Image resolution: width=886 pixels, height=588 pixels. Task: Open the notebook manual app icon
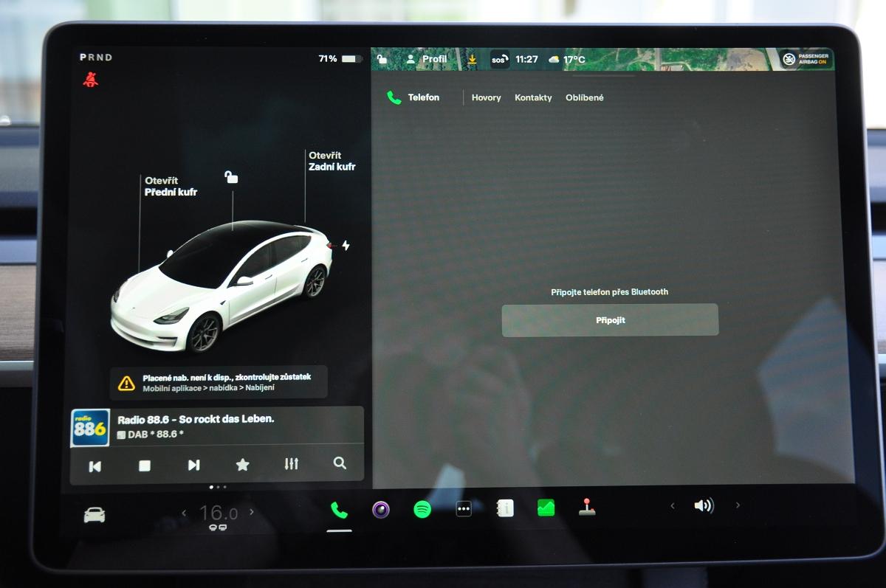click(505, 508)
